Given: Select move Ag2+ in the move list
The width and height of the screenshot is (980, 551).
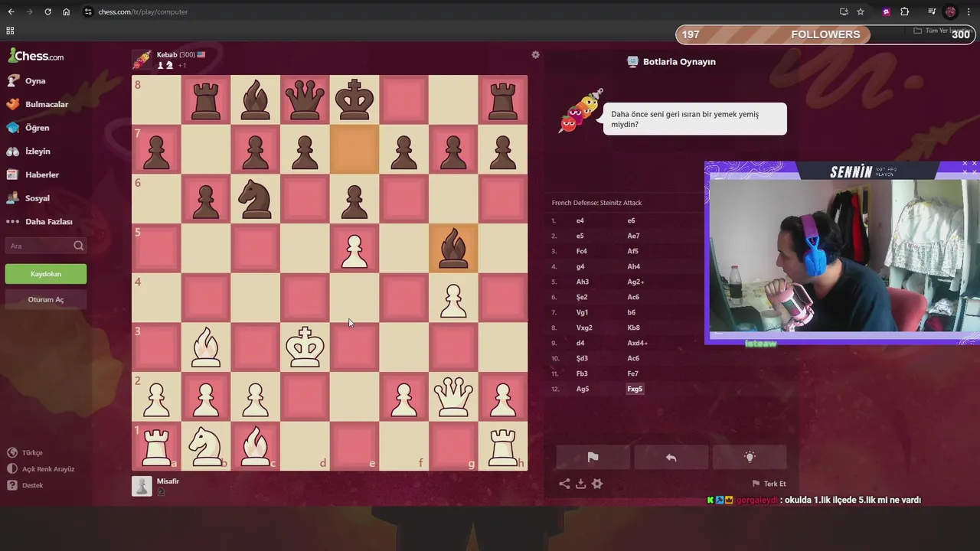Looking at the screenshot, I should pos(635,282).
